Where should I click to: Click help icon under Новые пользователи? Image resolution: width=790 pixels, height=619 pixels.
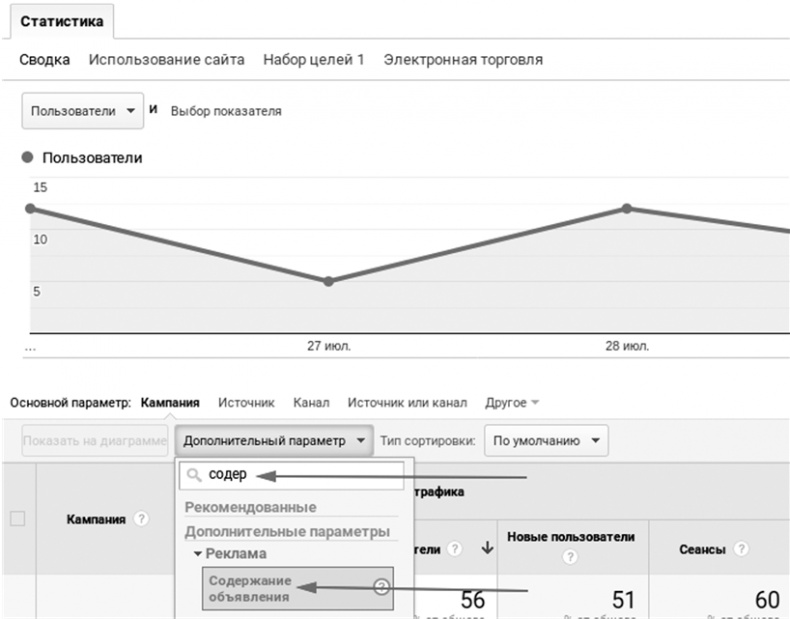point(570,557)
